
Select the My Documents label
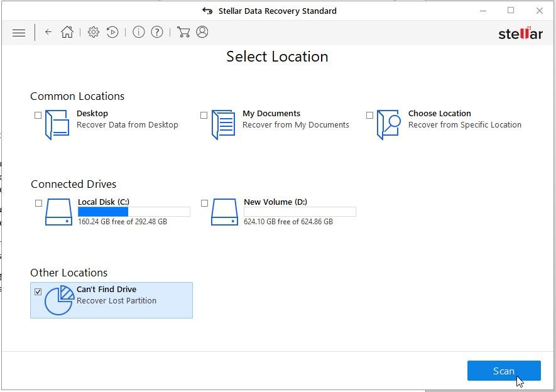coord(271,114)
